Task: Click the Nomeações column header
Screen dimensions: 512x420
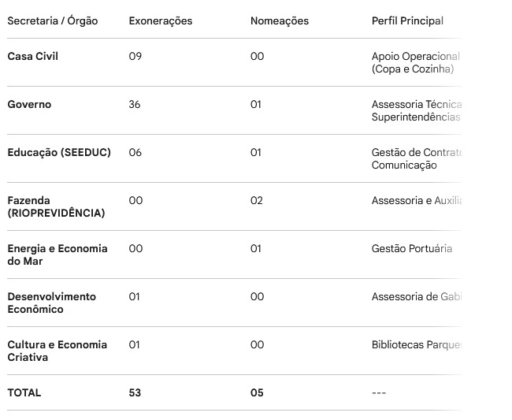Action: point(279,20)
